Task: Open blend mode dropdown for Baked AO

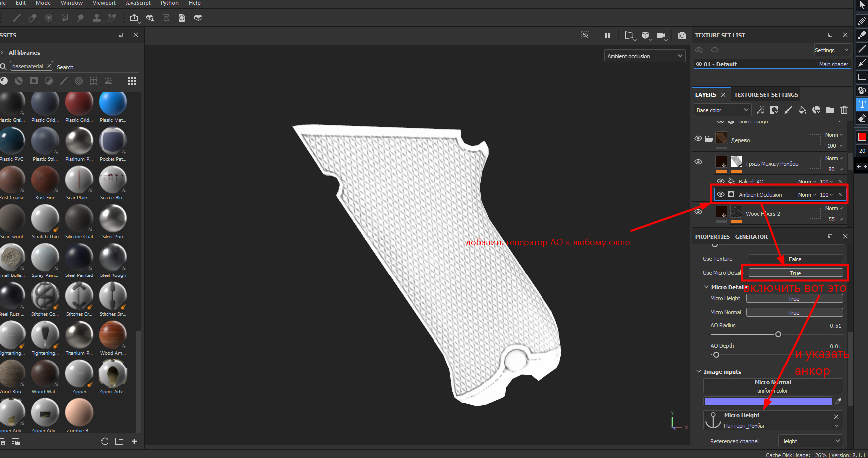Action: [807, 182]
